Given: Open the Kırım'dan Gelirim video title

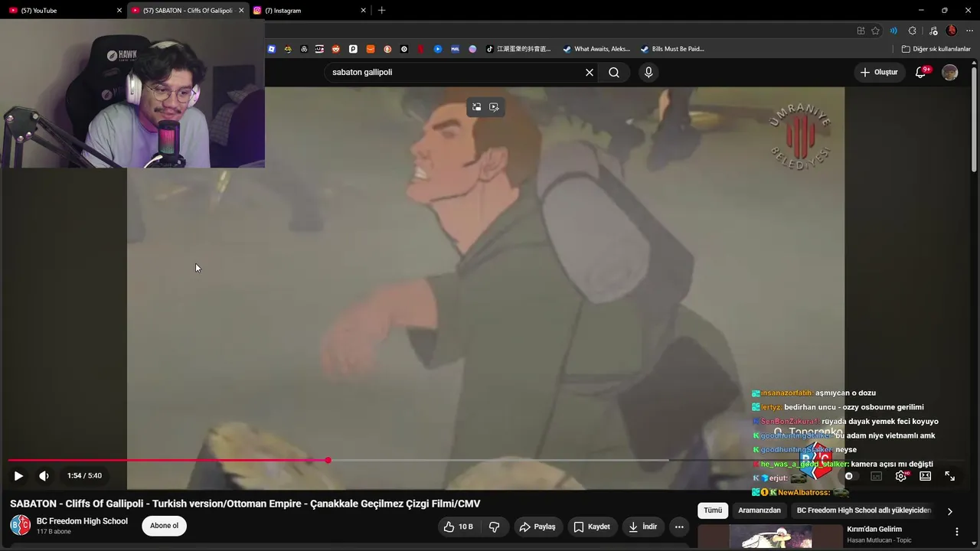Looking at the screenshot, I should pyautogui.click(x=874, y=529).
